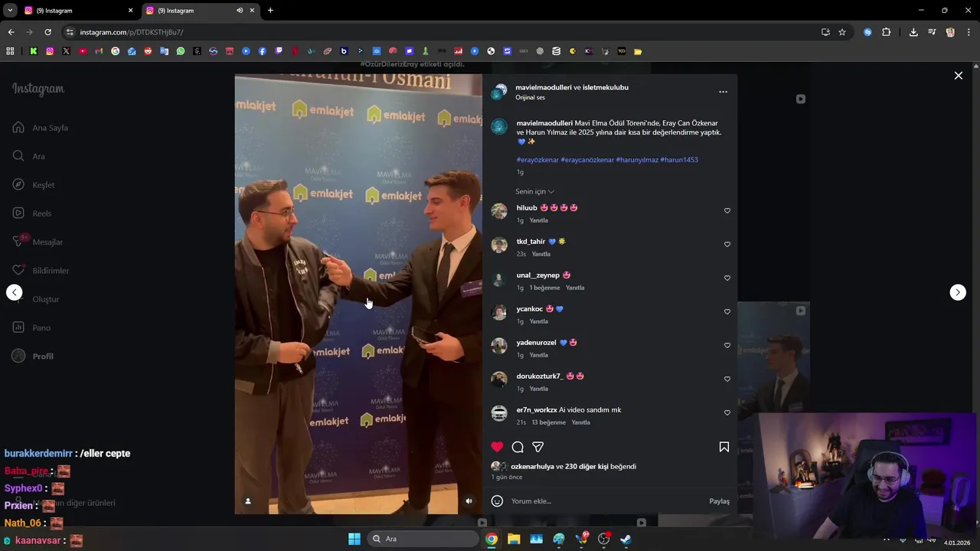The width and height of the screenshot is (980, 551).
Task: Open the three-dot post options menu
Action: tap(723, 92)
